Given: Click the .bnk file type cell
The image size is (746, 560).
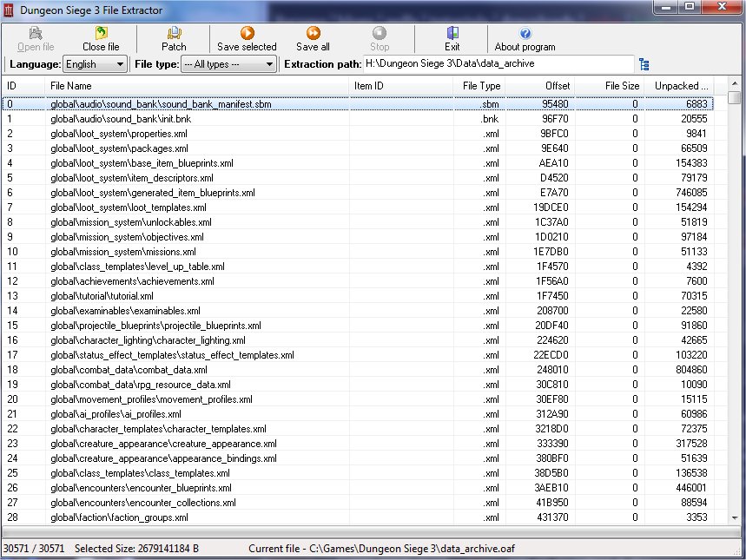Looking at the screenshot, I should point(490,119).
